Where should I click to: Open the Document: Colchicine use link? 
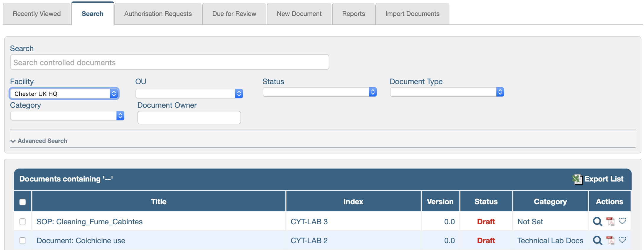(81, 241)
